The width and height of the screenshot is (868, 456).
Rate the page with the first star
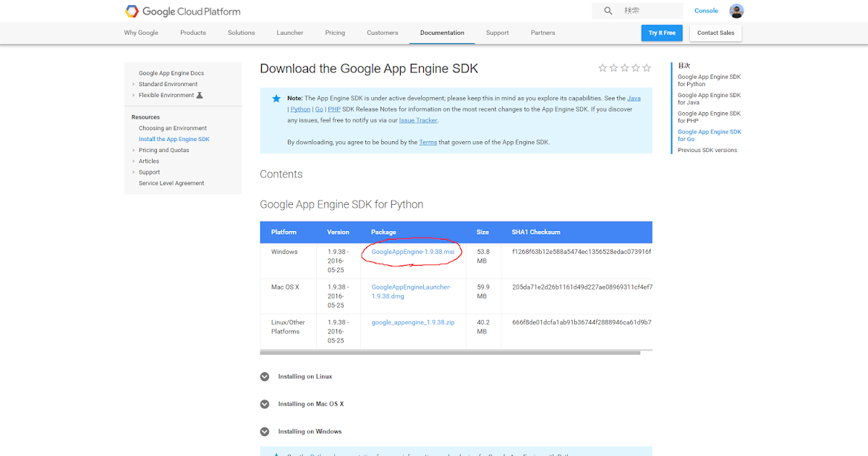[x=603, y=68]
